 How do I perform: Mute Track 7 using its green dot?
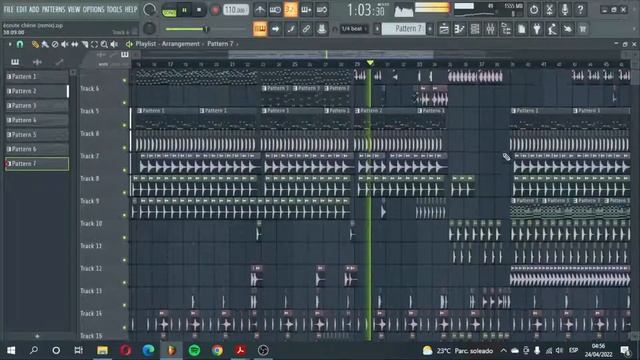click(124, 170)
